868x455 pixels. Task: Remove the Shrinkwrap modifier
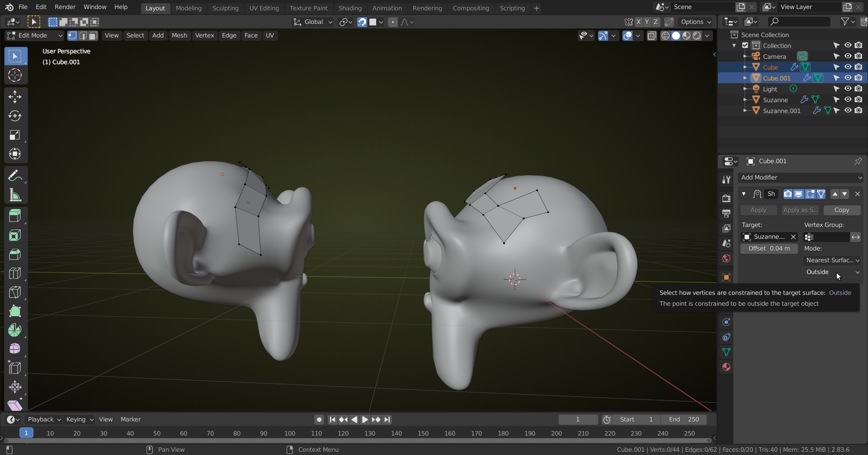pyautogui.click(x=857, y=194)
